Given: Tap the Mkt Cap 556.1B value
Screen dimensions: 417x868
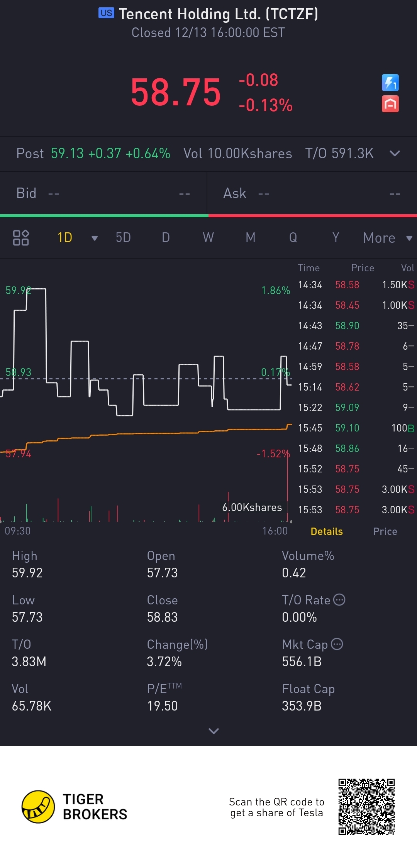Looking at the screenshot, I should click(302, 662).
